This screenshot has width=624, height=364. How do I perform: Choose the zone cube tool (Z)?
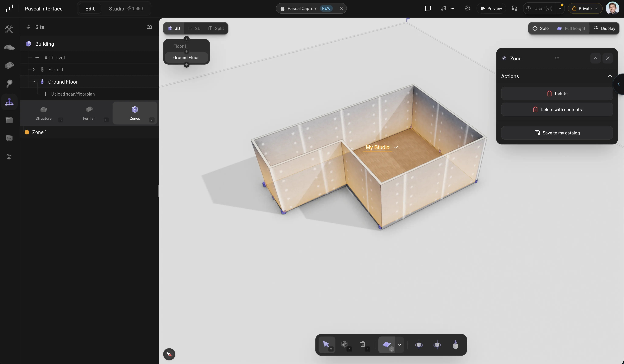coord(345,345)
